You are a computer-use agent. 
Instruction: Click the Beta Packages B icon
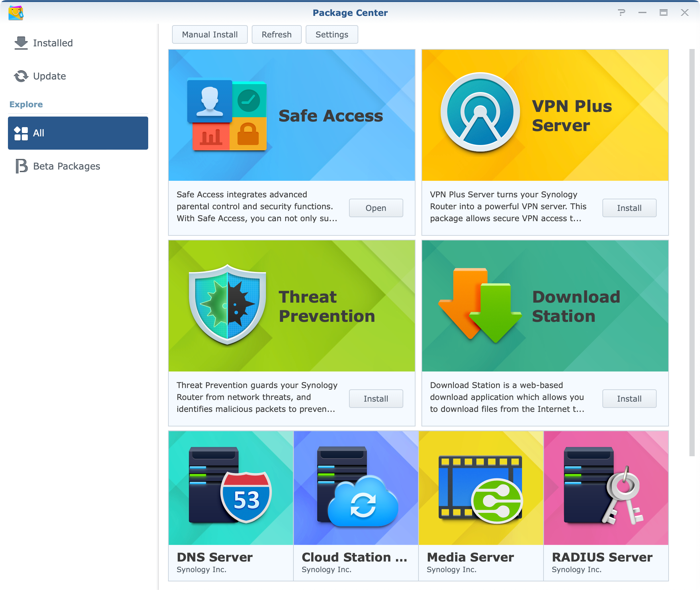[22, 166]
